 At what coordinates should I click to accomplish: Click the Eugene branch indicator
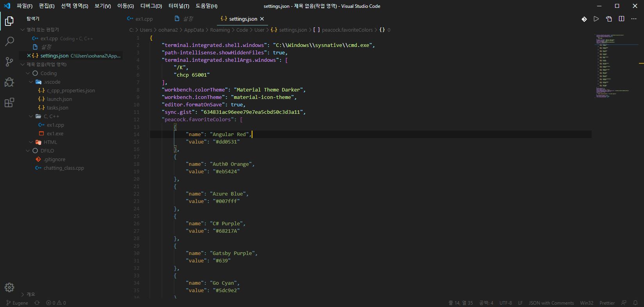click(x=17, y=303)
